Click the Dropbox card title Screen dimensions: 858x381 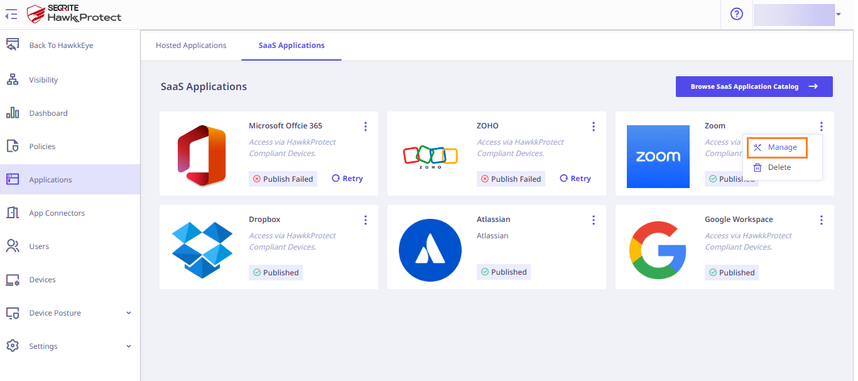coord(264,220)
